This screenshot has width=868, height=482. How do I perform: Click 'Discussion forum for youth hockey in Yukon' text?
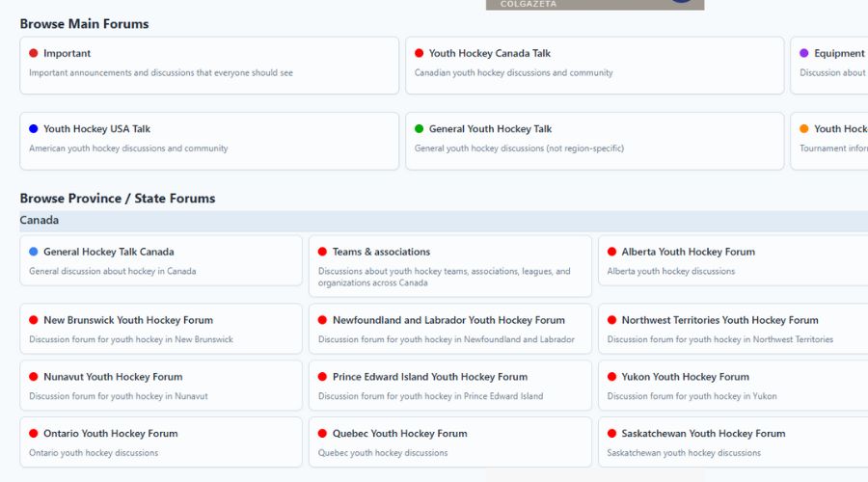(692, 396)
